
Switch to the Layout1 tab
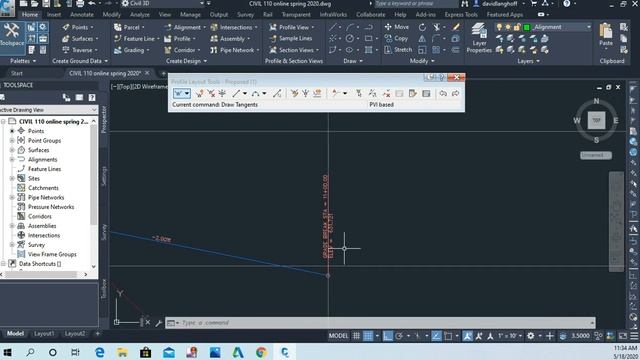(44, 333)
